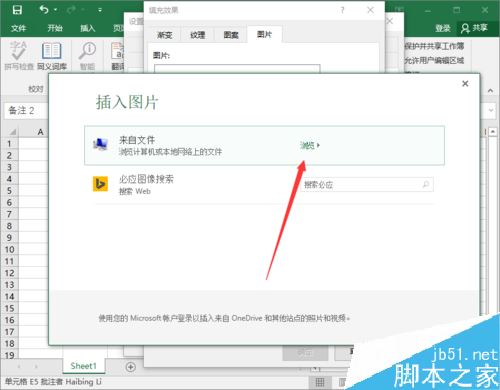
Task: Switch to 图案 tab in fill effects dialog
Action: click(x=231, y=35)
